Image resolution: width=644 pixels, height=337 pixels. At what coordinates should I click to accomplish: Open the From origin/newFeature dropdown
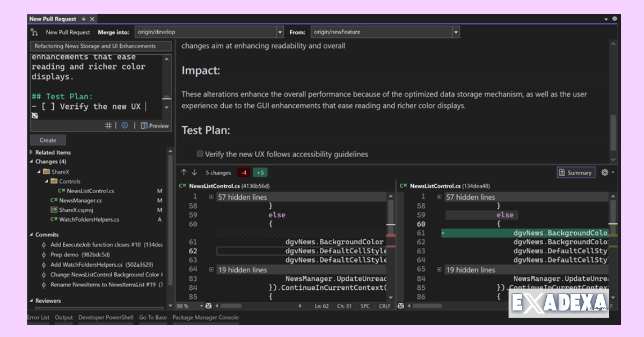(x=455, y=32)
